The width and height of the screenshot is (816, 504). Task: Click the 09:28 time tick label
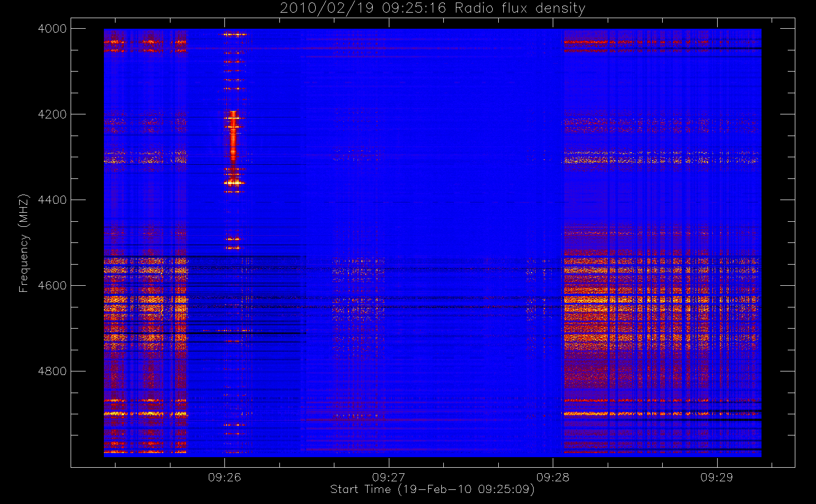tap(553, 477)
